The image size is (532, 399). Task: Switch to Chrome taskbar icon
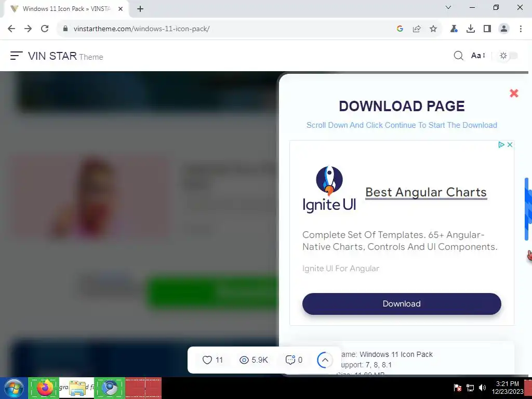110,388
